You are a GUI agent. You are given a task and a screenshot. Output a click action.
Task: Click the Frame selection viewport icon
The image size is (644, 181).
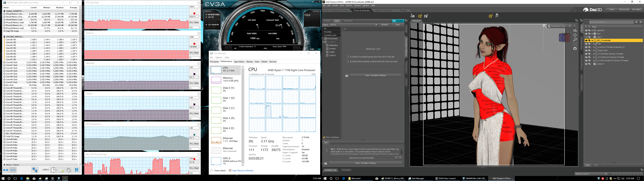pos(575,44)
